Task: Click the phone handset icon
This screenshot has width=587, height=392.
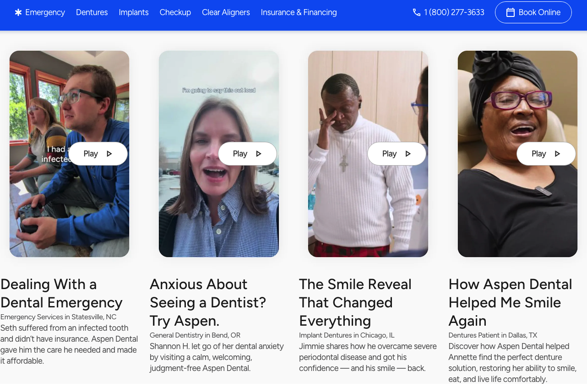Action: tap(417, 12)
